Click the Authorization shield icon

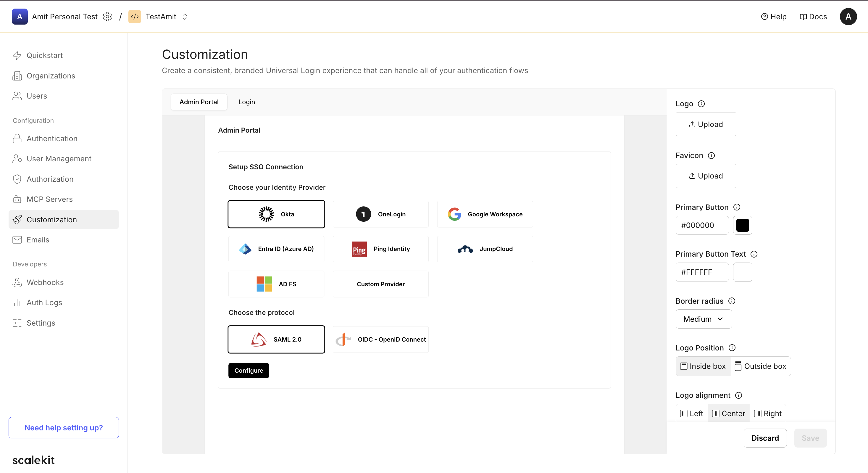click(17, 179)
